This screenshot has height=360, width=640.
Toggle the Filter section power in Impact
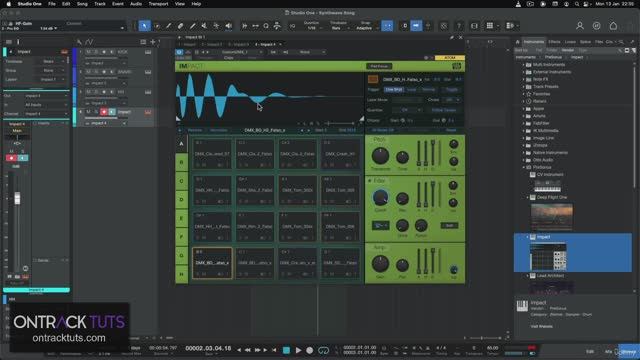pyautogui.click(x=370, y=180)
